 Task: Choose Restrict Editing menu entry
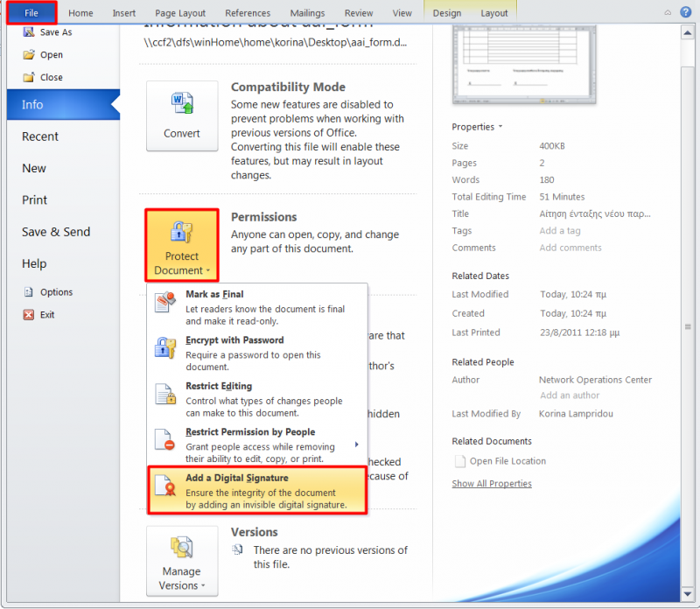click(x=257, y=399)
